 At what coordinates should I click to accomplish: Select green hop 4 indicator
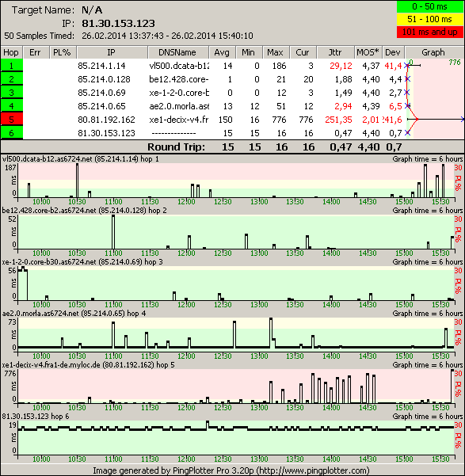(x=12, y=106)
